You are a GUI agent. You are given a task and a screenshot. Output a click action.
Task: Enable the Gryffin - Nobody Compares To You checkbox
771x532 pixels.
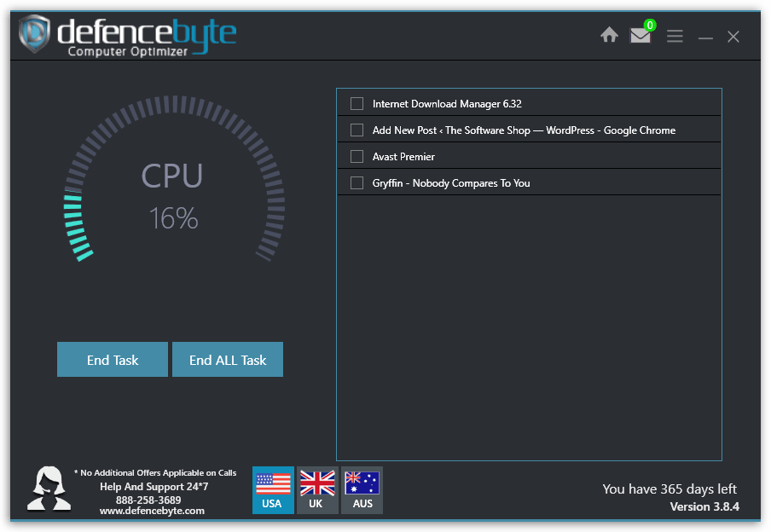356,182
